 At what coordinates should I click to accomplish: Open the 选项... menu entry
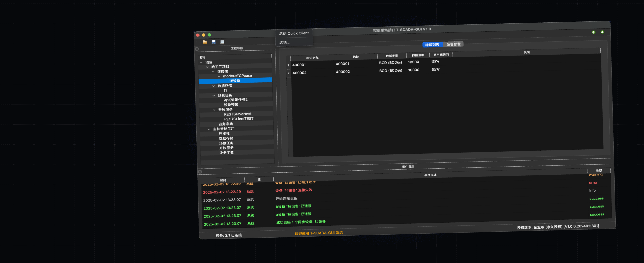pos(284,42)
